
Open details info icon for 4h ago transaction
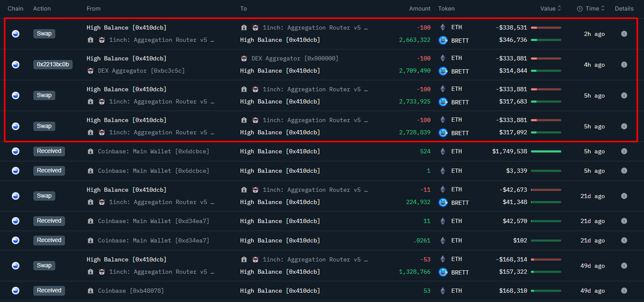tap(624, 64)
